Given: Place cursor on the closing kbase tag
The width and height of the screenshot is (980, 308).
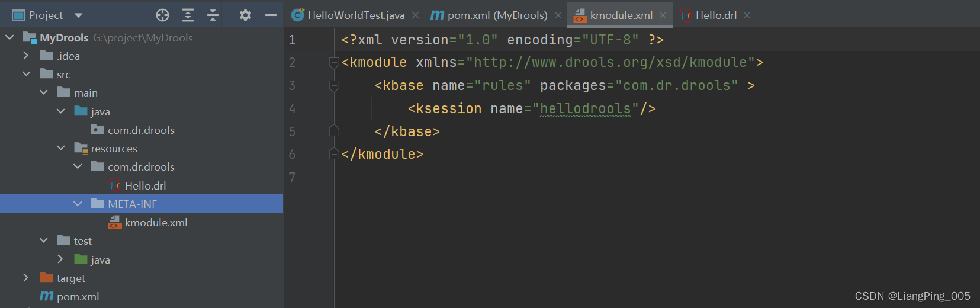Looking at the screenshot, I should click(407, 131).
